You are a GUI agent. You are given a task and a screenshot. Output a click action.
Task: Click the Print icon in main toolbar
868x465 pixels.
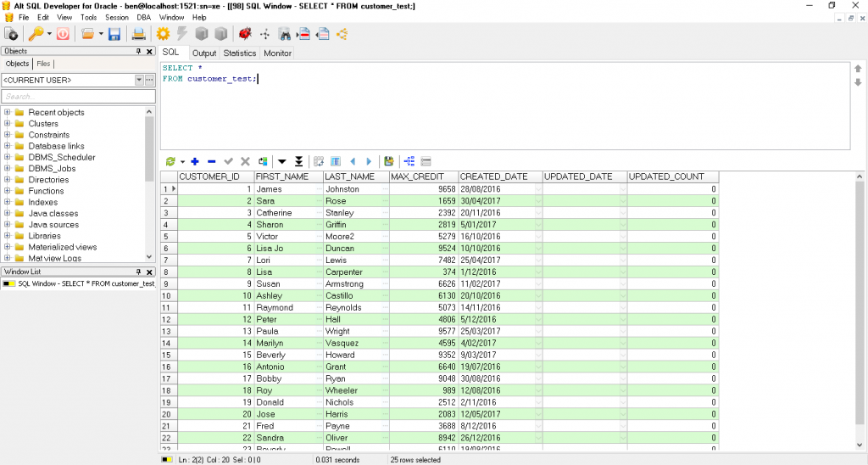coord(139,34)
